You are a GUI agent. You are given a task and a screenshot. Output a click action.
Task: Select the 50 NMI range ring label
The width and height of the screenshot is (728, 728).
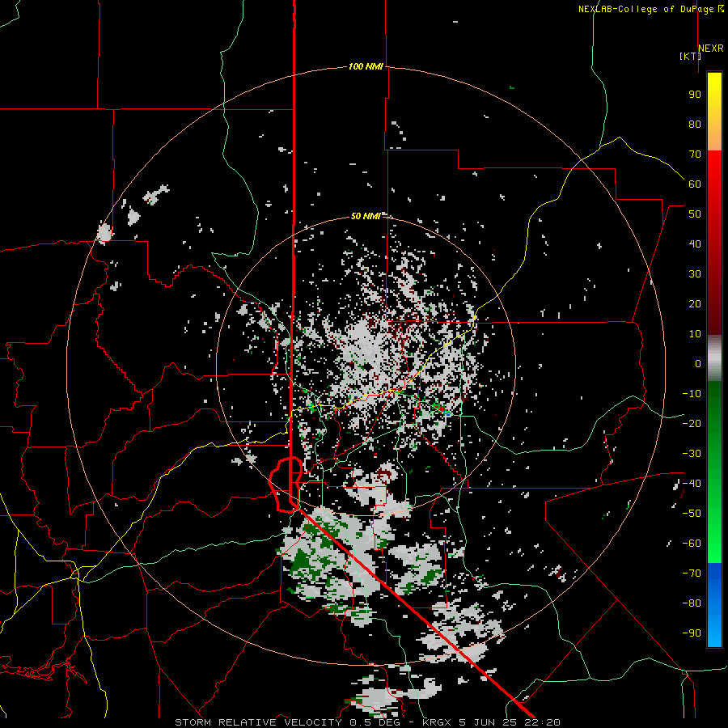(x=366, y=216)
